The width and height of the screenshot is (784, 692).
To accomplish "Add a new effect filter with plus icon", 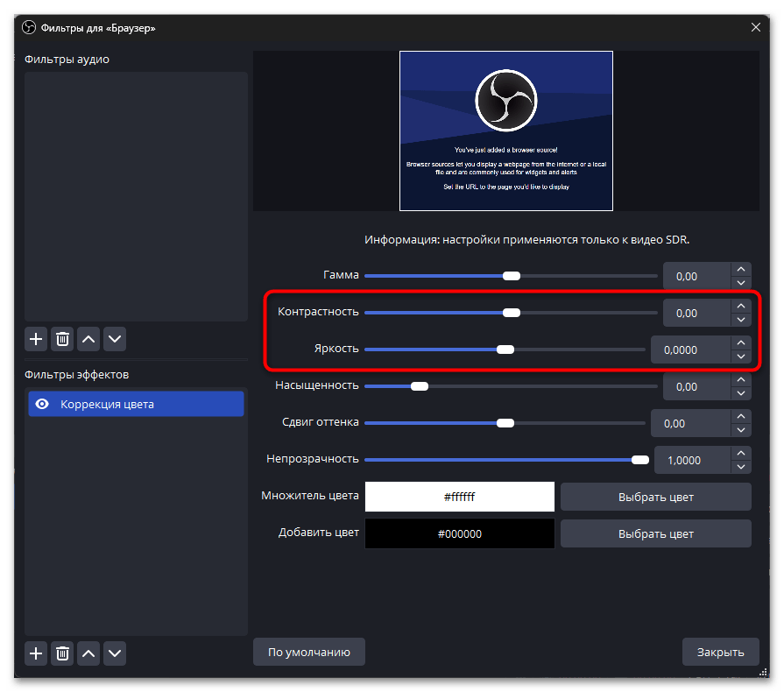I will click(36, 653).
